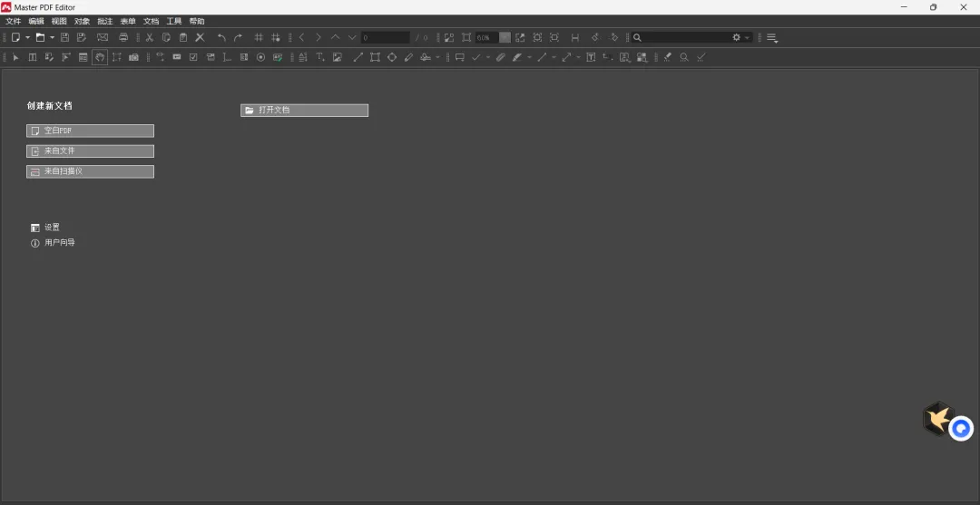Expand the check mark tool dropdown
Image resolution: width=980 pixels, height=505 pixels.
click(487, 57)
